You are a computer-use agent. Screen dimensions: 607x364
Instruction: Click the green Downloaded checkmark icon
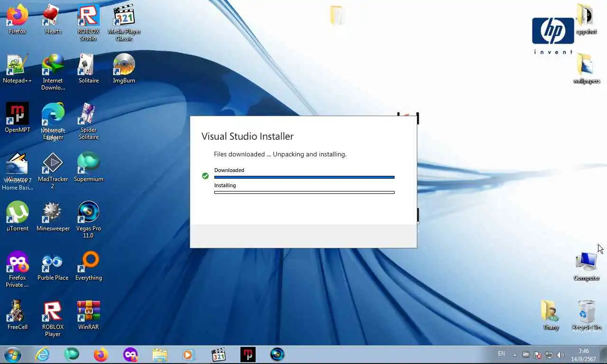(x=205, y=176)
